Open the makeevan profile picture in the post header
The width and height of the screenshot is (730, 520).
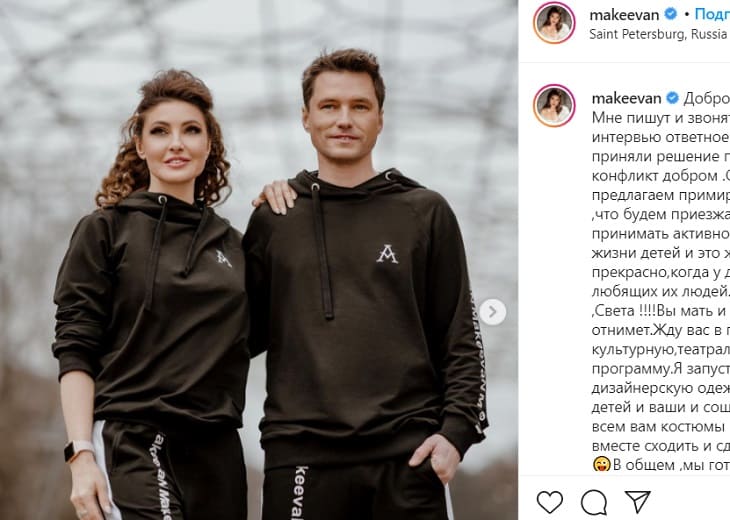coord(554,22)
